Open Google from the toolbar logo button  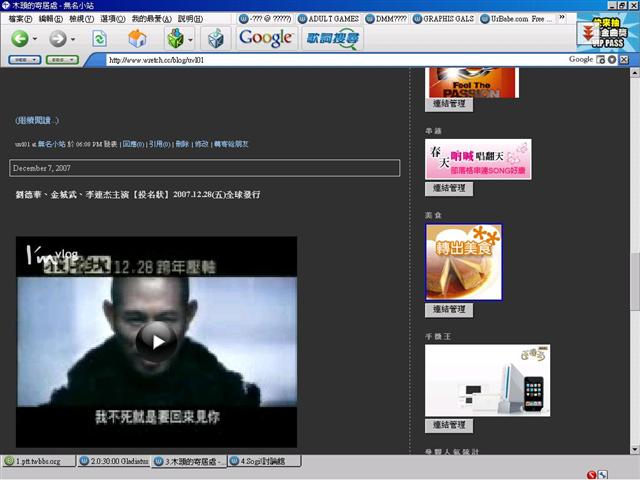pyautogui.click(x=266, y=38)
